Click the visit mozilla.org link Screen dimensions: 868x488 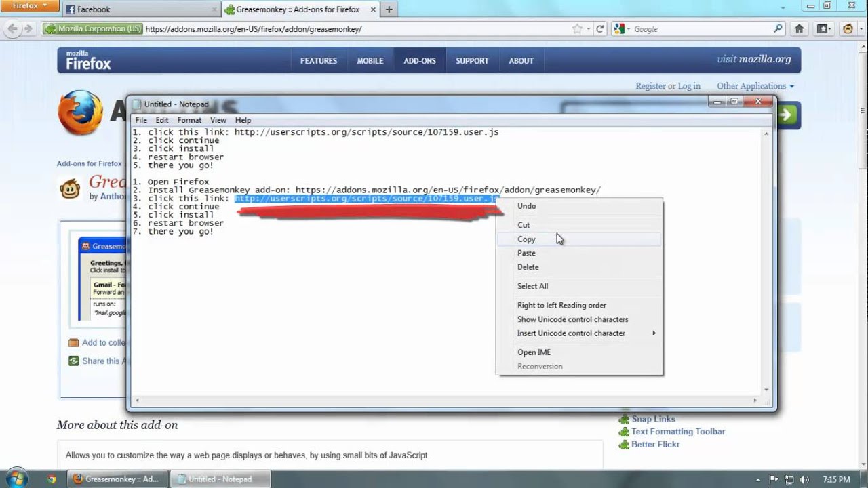coord(754,59)
